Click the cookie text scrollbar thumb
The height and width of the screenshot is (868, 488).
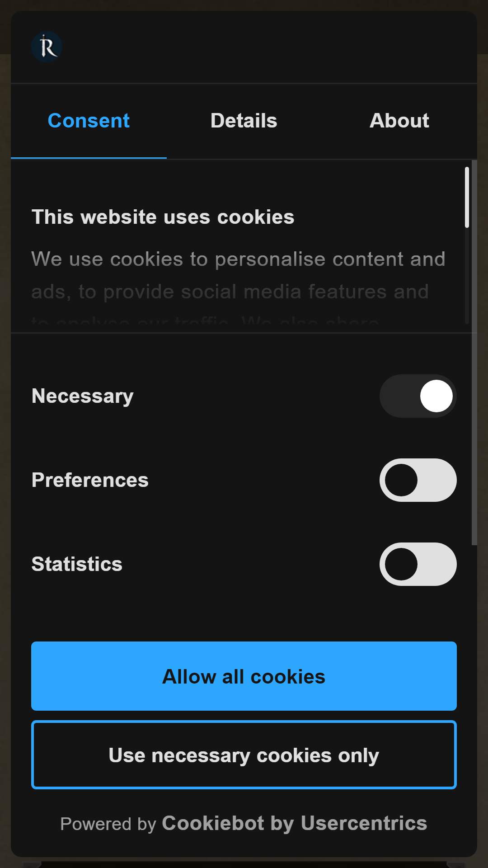(x=467, y=197)
